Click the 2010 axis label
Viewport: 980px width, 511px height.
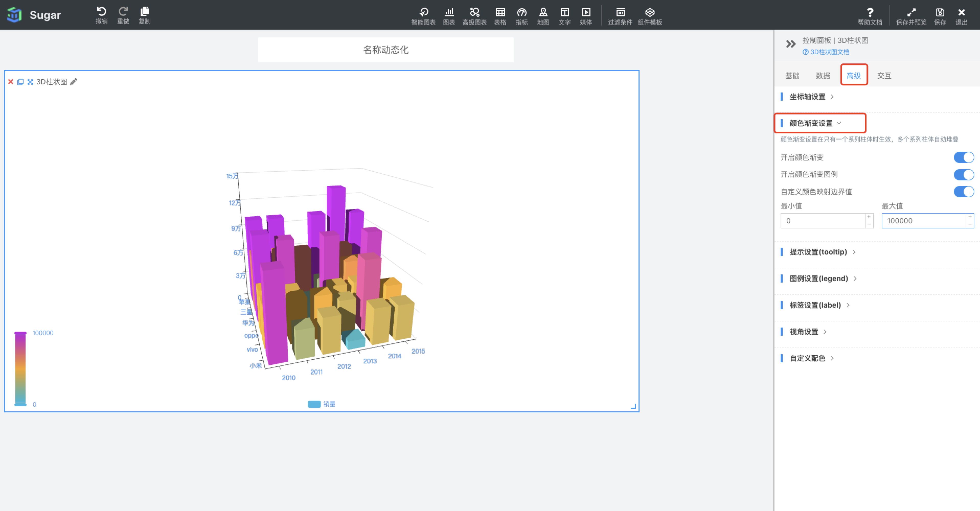(x=289, y=378)
